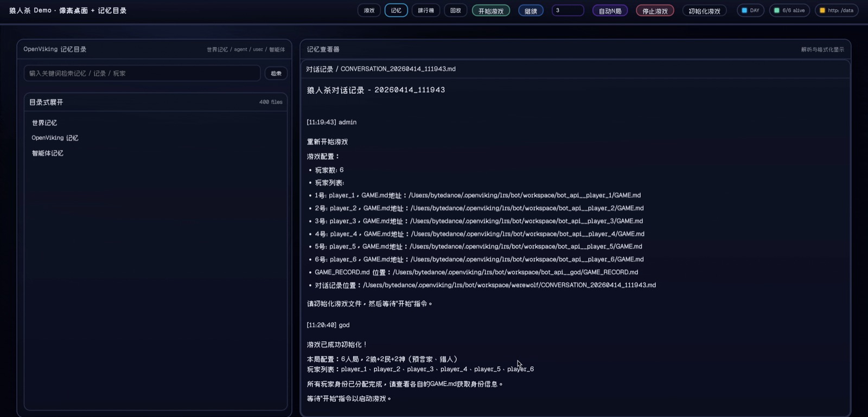Switch to the 游戏 tab

369,10
